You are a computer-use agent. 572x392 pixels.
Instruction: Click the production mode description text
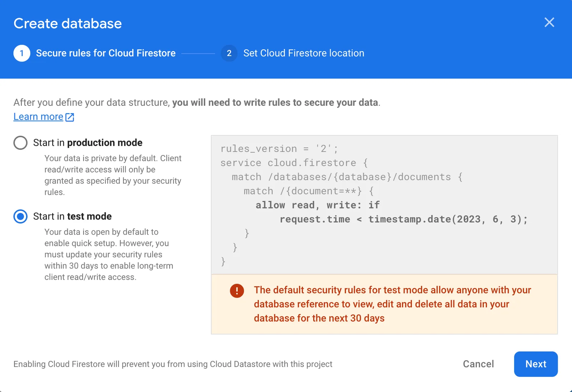(113, 175)
